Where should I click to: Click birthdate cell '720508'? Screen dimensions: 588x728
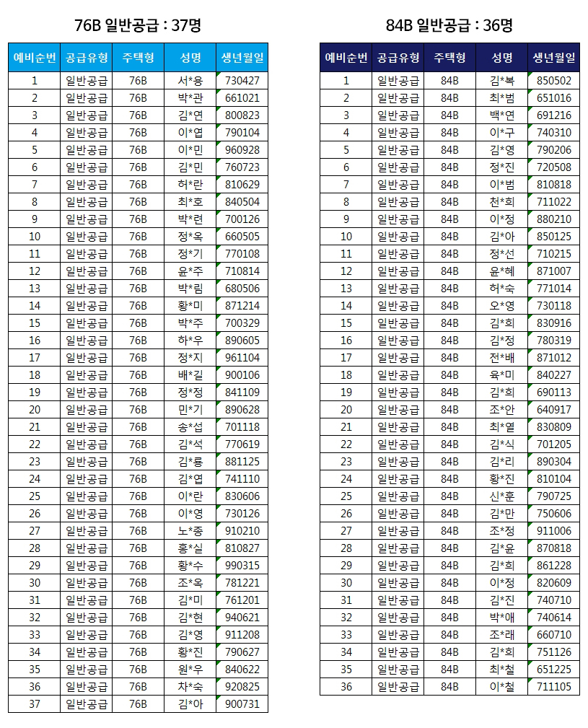pos(553,167)
